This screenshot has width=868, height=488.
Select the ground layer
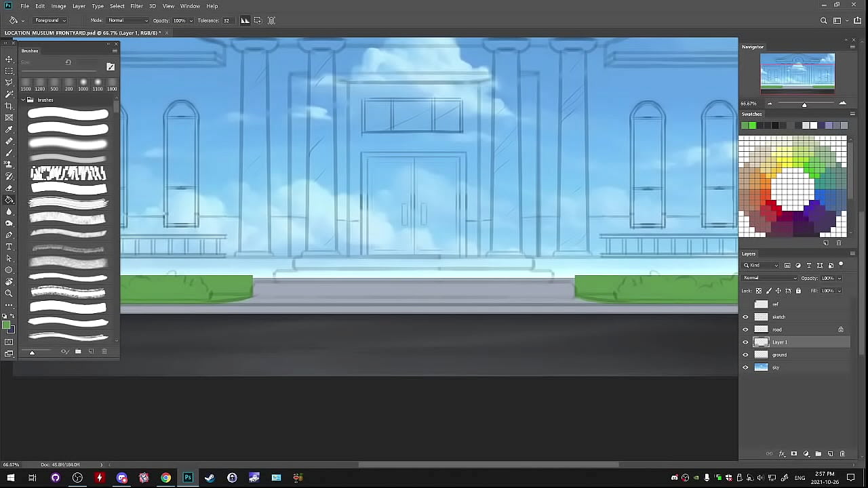click(793, 354)
